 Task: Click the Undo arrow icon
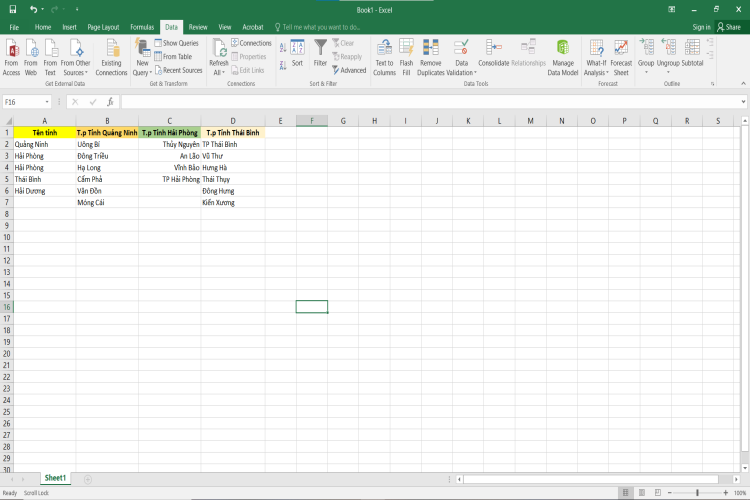click(33, 9)
